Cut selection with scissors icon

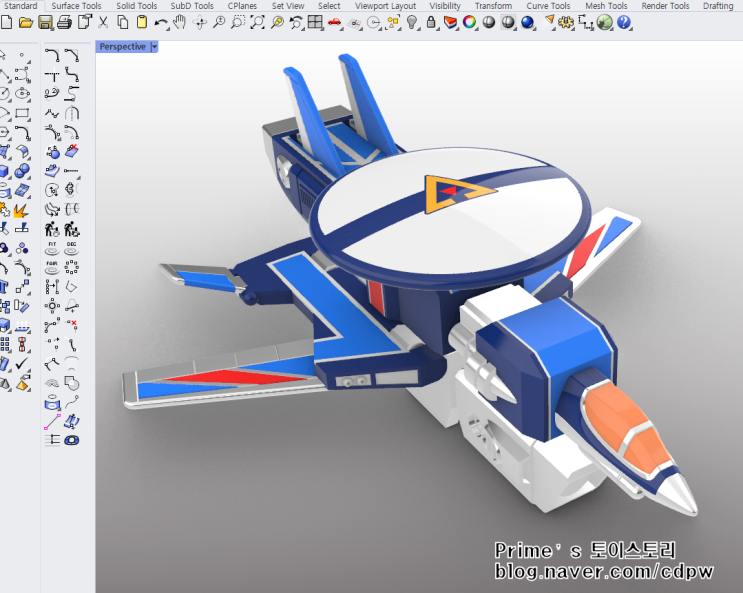point(103,22)
